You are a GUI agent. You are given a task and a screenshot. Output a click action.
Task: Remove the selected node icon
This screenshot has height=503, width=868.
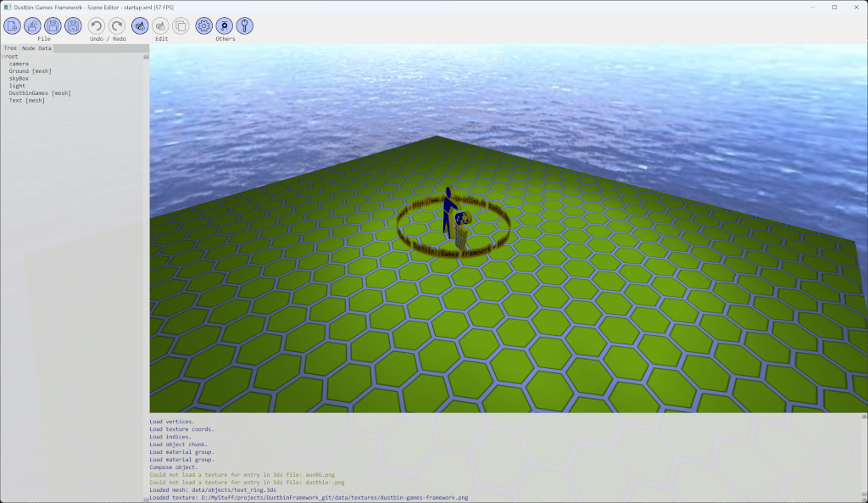coord(160,26)
